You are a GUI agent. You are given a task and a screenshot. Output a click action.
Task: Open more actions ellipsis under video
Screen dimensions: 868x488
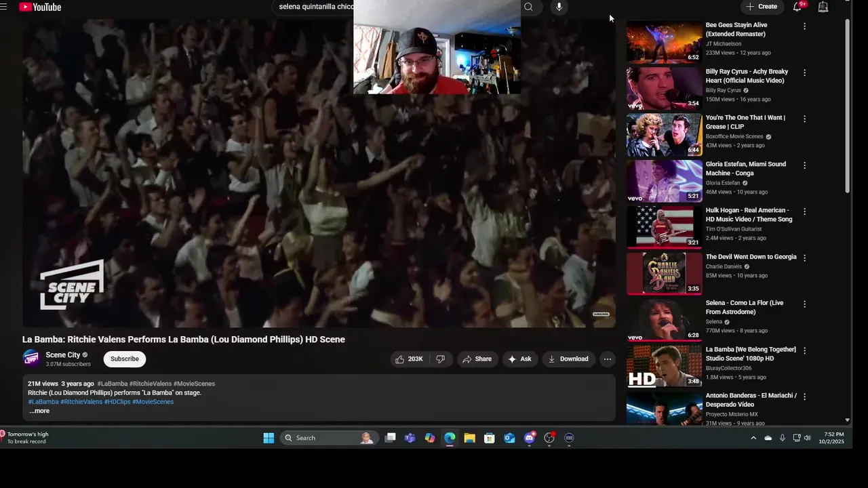pyautogui.click(x=607, y=359)
